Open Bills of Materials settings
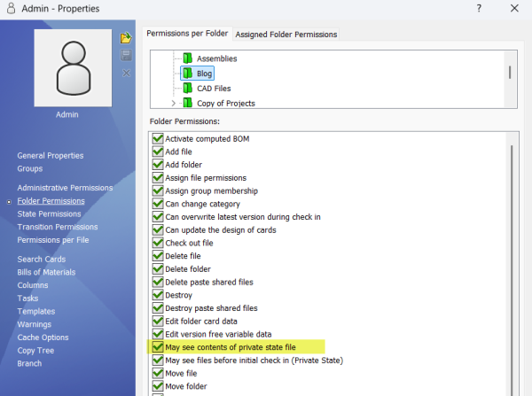 pos(46,272)
